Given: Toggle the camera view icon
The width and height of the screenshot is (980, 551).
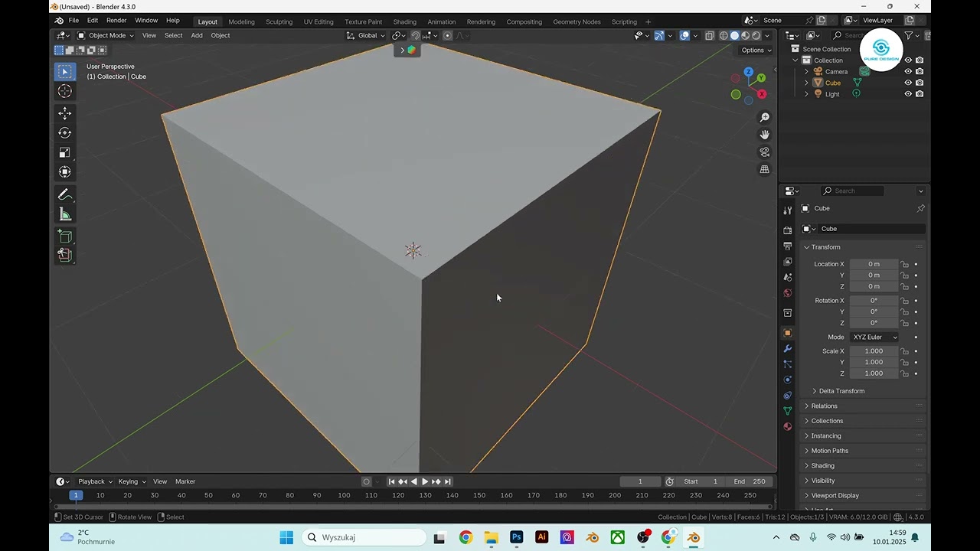Looking at the screenshot, I should 764,152.
